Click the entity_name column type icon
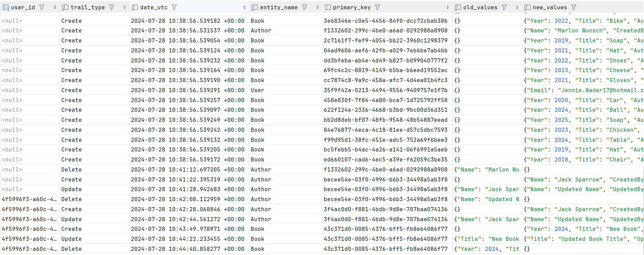 (255, 7)
